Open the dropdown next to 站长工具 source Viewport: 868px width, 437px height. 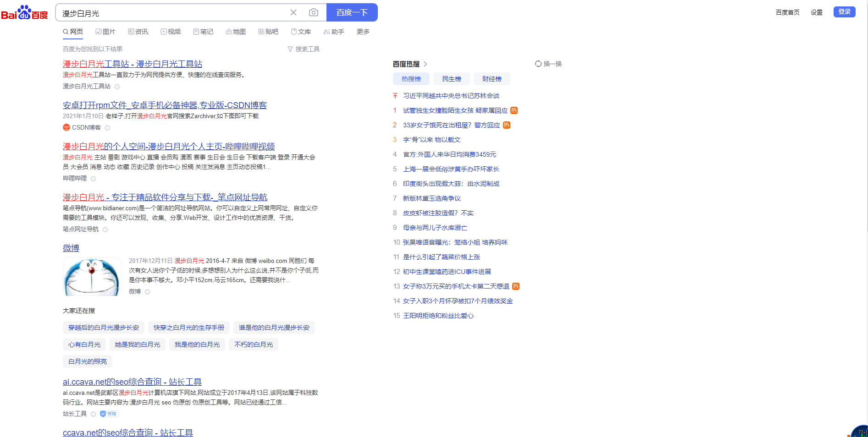(94, 414)
